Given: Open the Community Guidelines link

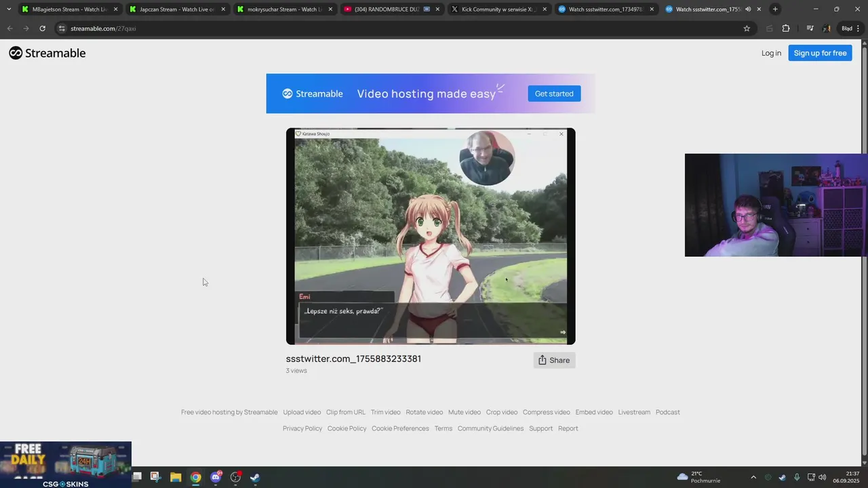Looking at the screenshot, I should (x=491, y=428).
